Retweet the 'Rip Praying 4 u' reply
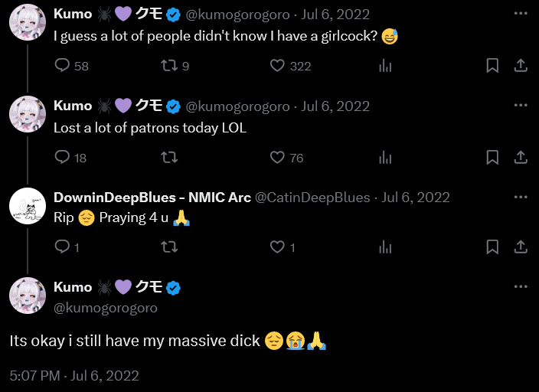 pos(169,247)
